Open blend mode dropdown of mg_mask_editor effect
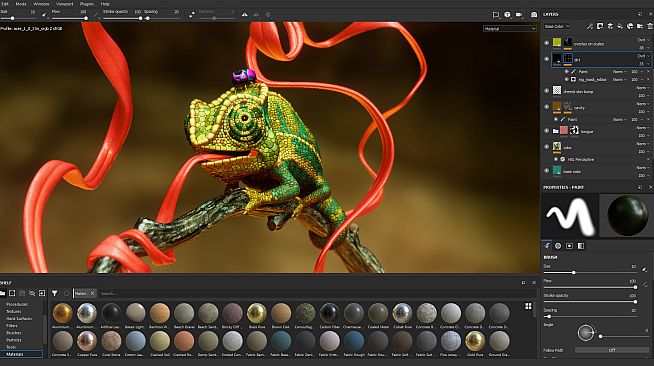 click(x=619, y=79)
